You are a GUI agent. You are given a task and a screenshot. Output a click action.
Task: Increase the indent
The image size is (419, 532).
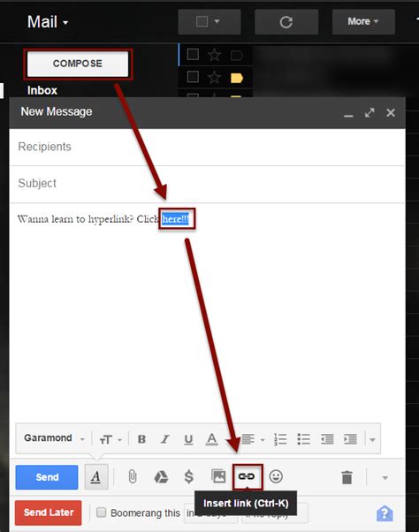[x=350, y=439]
